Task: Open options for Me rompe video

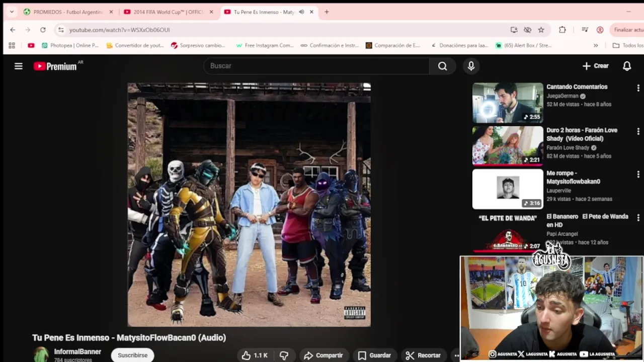Action: (638, 174)
